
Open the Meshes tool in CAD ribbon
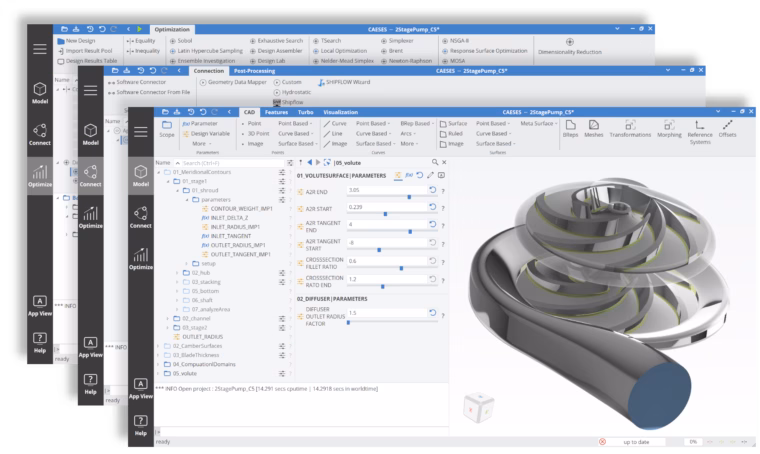(x=593, y=128)
